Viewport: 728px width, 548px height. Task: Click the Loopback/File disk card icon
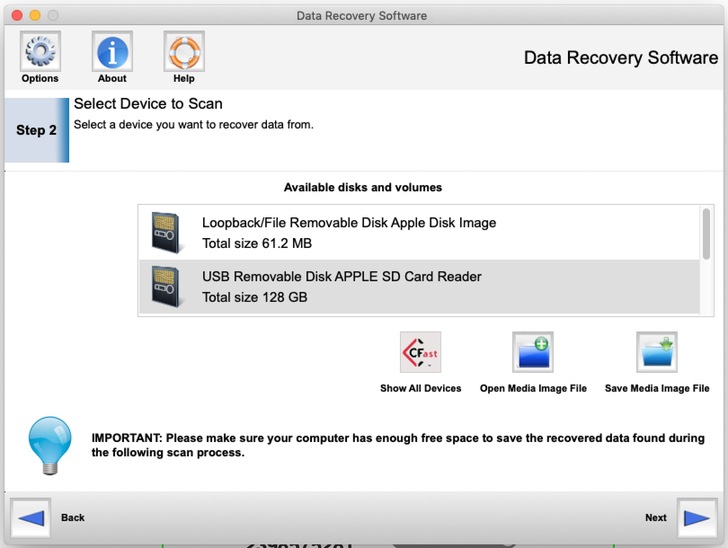point(166,232)
